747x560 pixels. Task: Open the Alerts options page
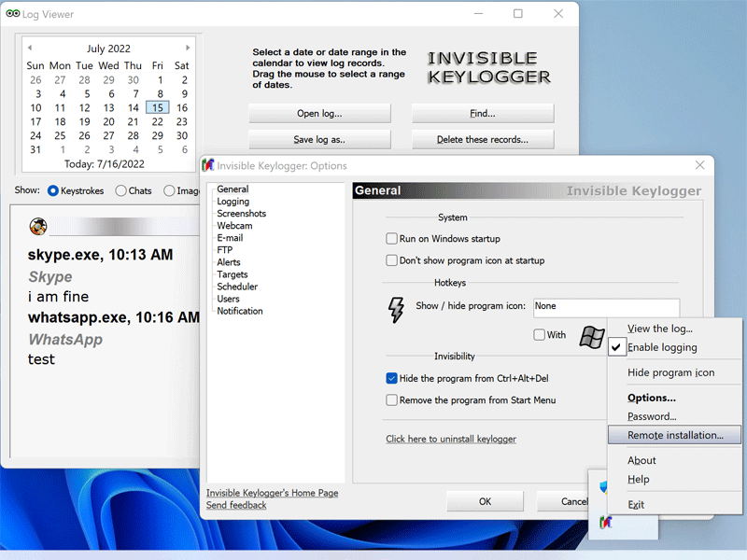pos(229,262)
